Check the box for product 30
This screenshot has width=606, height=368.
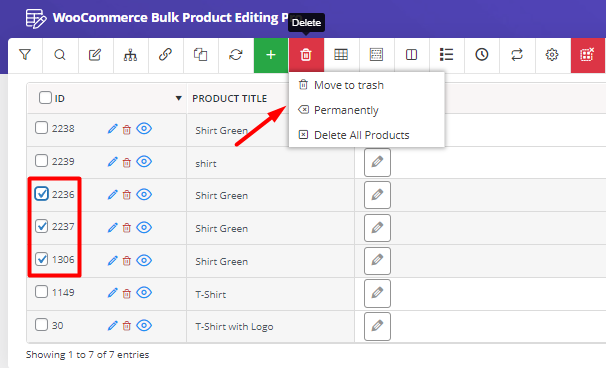tap(41, 324)
